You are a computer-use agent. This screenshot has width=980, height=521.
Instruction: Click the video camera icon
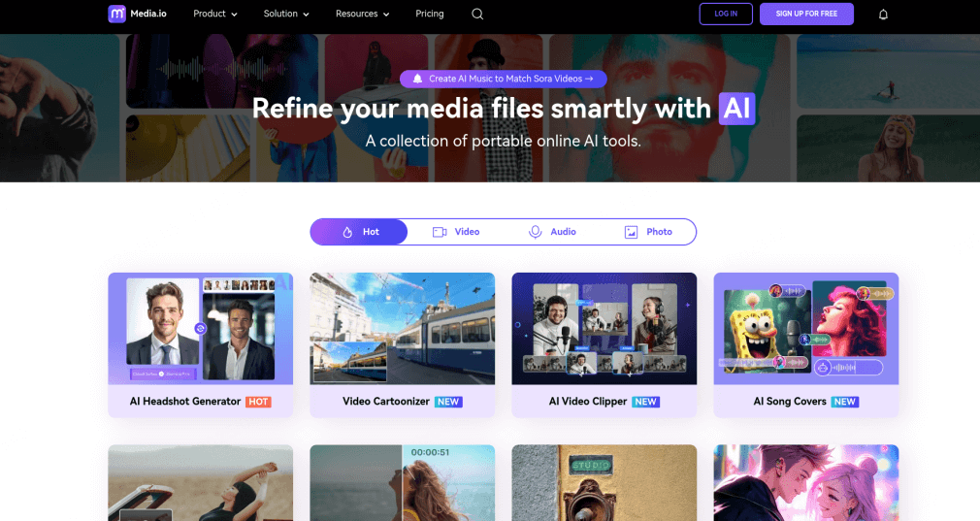pos(440,232)
